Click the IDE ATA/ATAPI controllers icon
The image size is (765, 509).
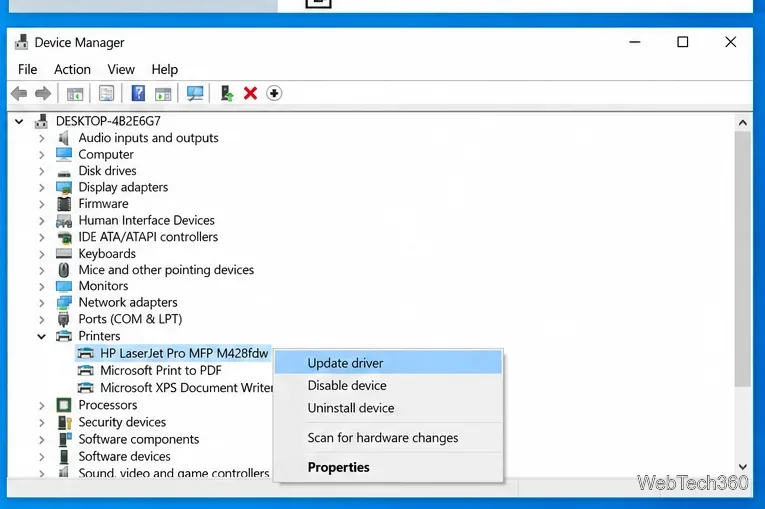pos(64,237)
